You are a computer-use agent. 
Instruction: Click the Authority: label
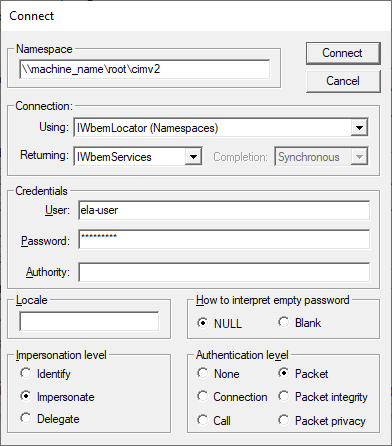[48, 272]
